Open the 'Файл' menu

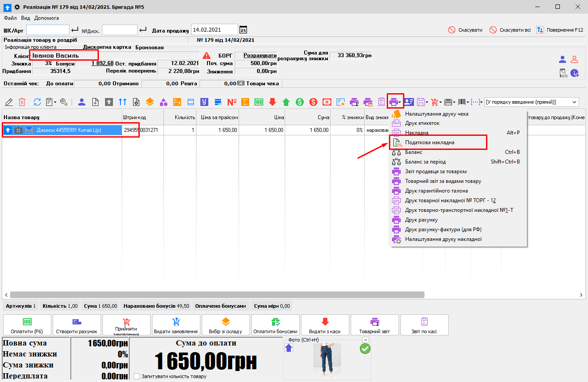[11, 18]
